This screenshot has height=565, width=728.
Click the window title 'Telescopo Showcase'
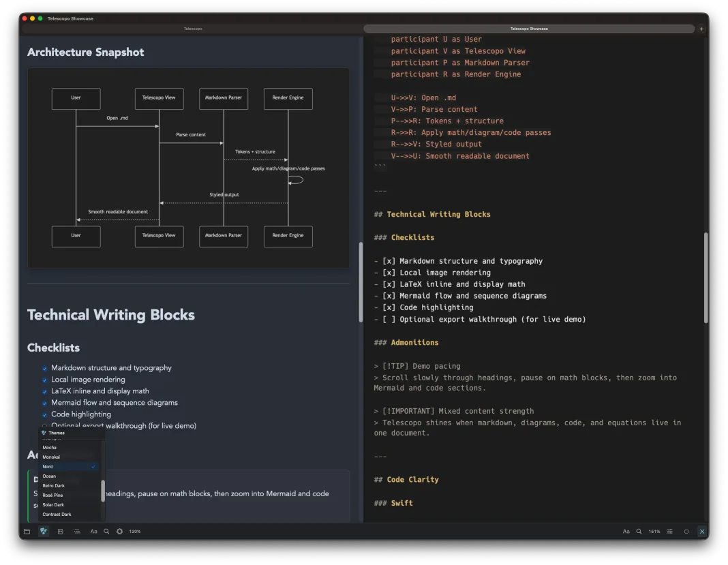click(71, 18)
